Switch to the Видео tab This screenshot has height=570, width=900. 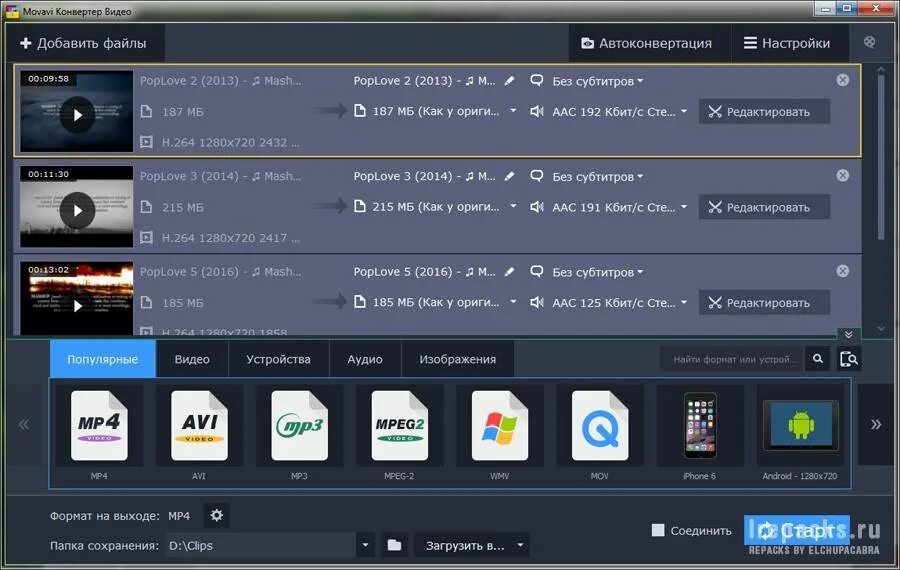(192, 359)
